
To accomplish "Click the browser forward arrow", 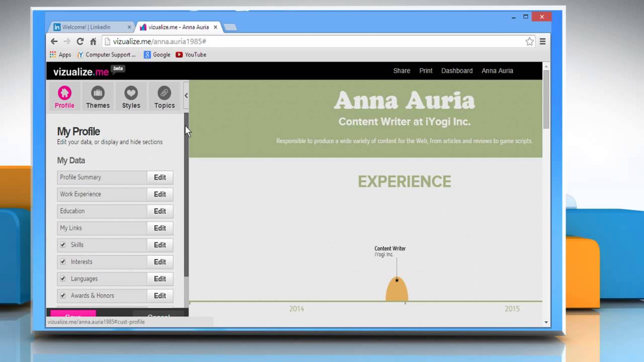I will (67, 41).
